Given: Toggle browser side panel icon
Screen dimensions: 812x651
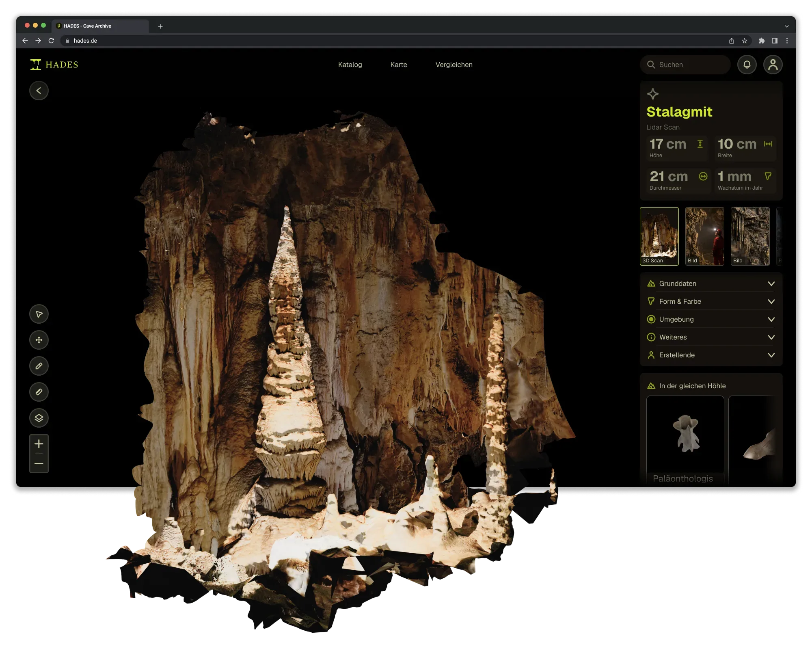Looking at the screenshot, I should 775,41.
